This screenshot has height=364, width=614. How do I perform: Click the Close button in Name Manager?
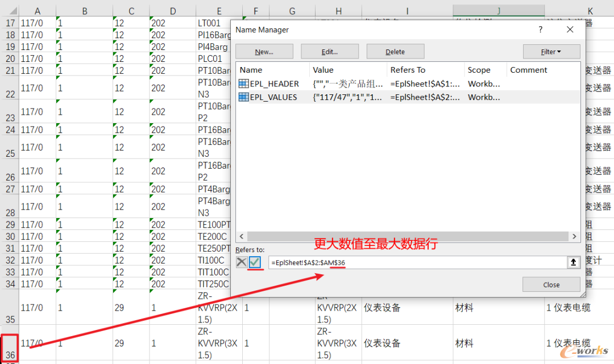pos(551,284)
